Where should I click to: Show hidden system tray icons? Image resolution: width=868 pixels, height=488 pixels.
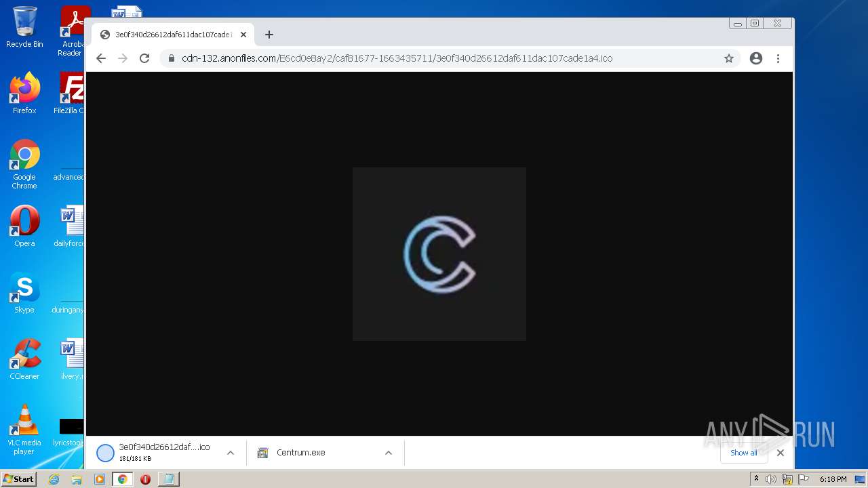coord(756,479)
